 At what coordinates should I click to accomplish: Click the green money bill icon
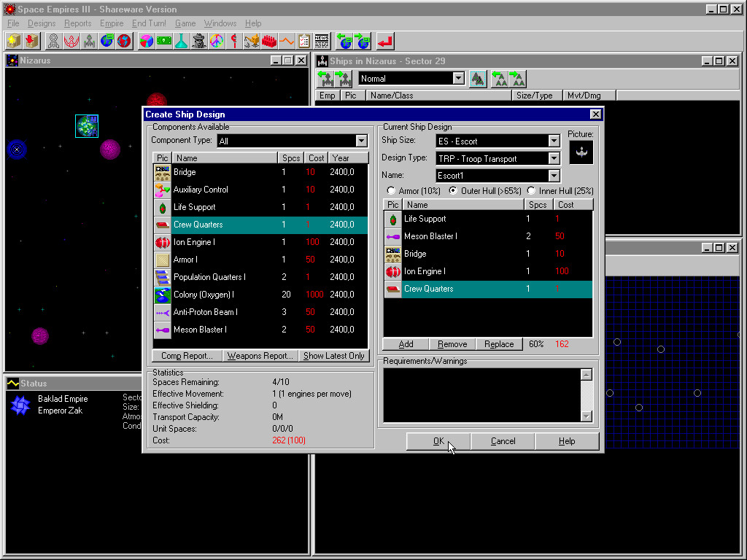click(164, 41)
